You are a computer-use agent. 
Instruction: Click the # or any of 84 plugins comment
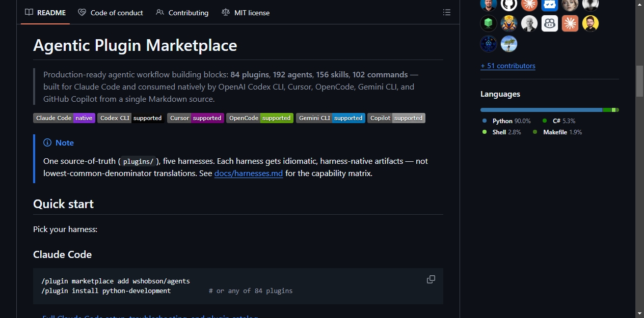click(251, 291)
